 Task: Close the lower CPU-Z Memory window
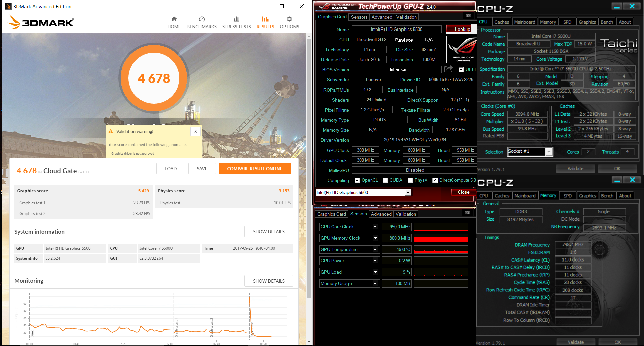632,180
